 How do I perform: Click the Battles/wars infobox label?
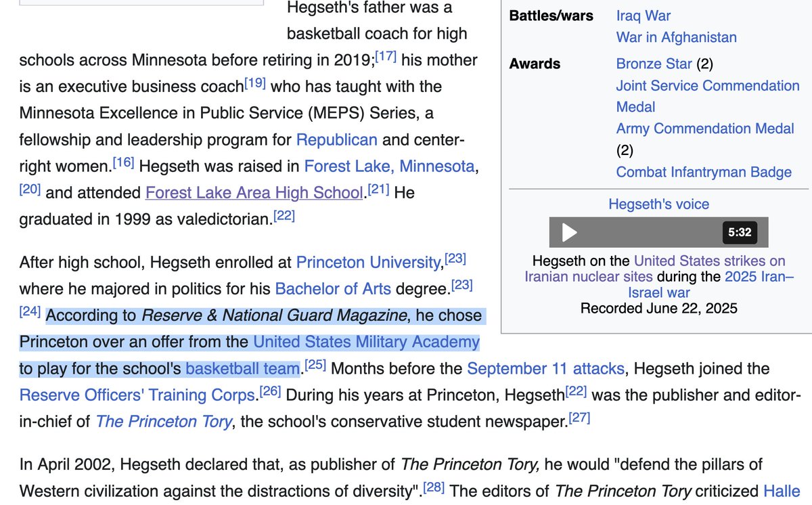click(x=551, y=16)
